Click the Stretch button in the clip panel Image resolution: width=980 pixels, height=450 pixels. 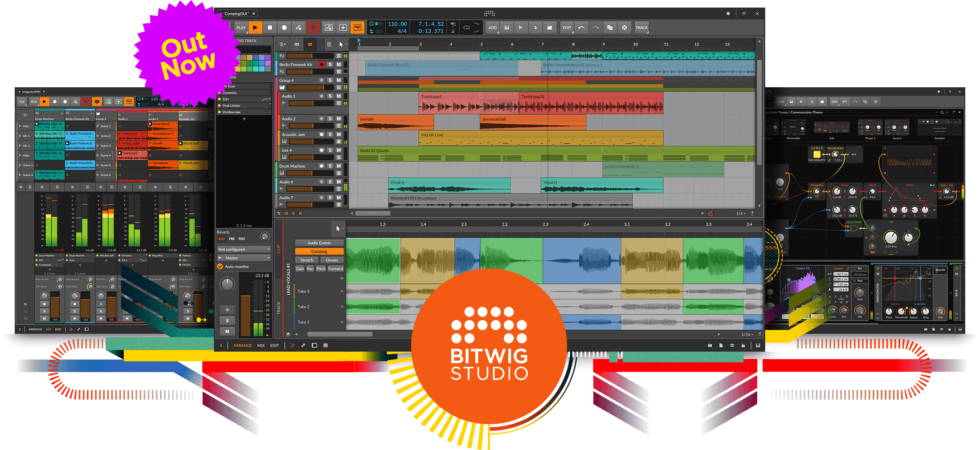306,260
